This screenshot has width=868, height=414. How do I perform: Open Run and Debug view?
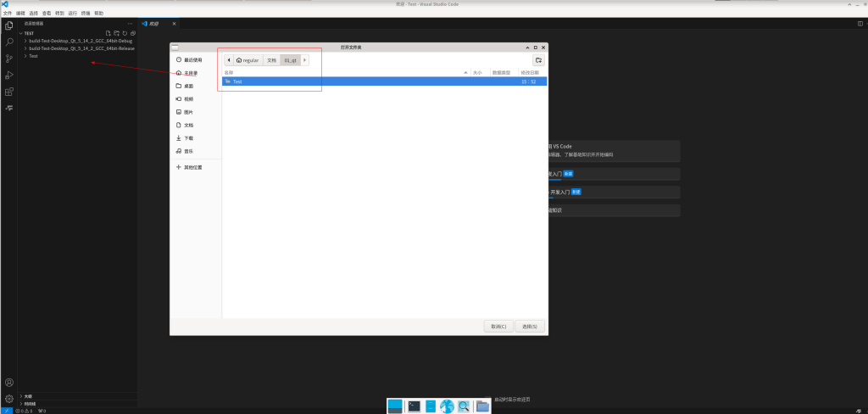pos(9,76)
